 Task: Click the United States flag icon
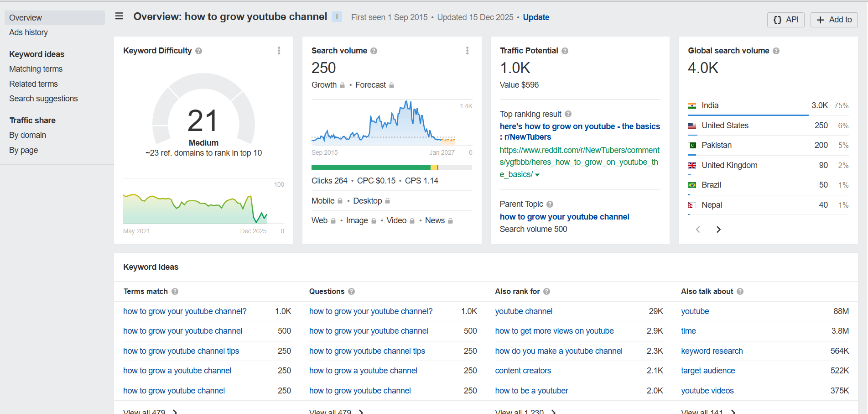[692, 126]
